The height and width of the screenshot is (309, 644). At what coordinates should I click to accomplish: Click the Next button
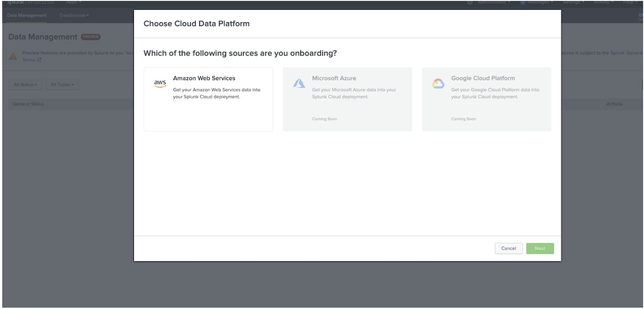[x=540, y=249]
